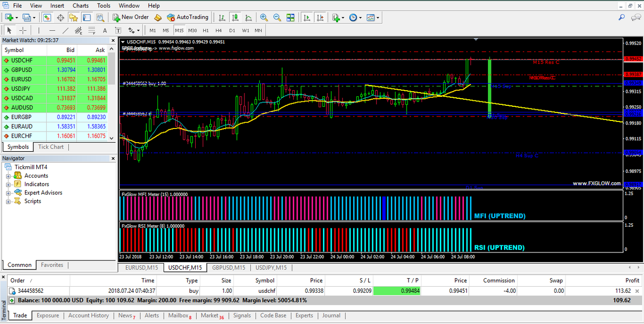Open the Charts menu
Viewport: 644px width, 324px height.
[80, 6]
